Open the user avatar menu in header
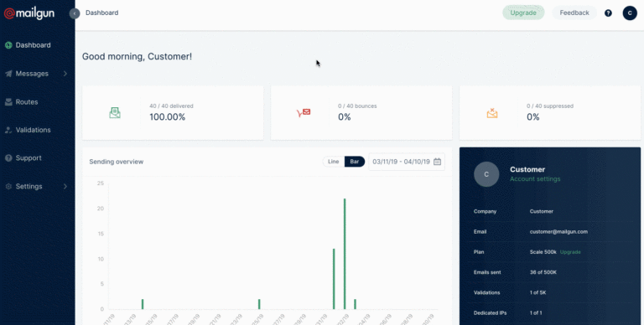 (630, 13)
